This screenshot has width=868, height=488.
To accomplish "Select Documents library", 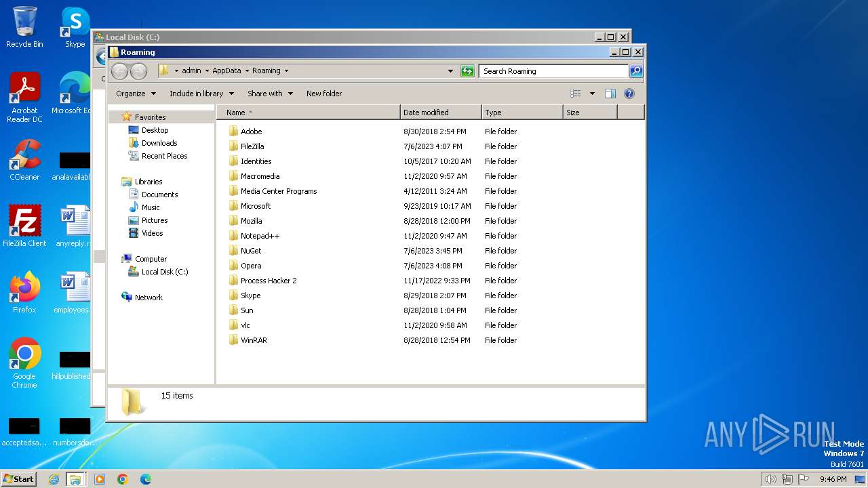I will click(159, 195).
